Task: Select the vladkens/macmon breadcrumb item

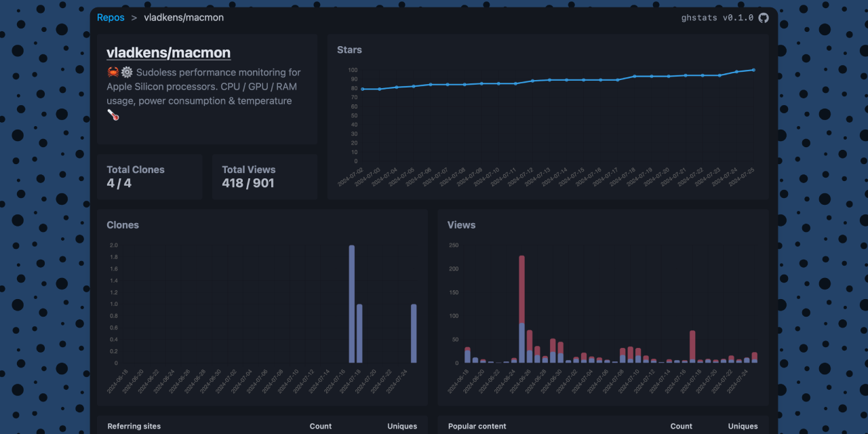Action: coord(184,18)
